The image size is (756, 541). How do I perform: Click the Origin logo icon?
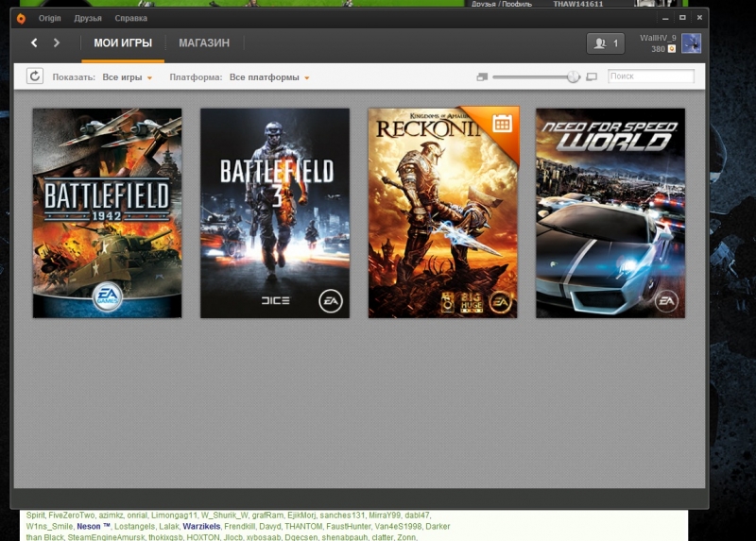(x=21, y=18)
